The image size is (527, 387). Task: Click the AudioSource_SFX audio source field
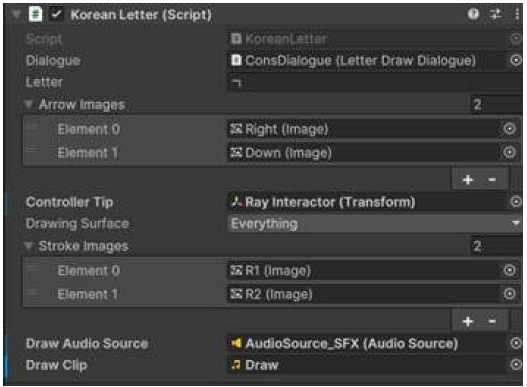coord(368,344)
